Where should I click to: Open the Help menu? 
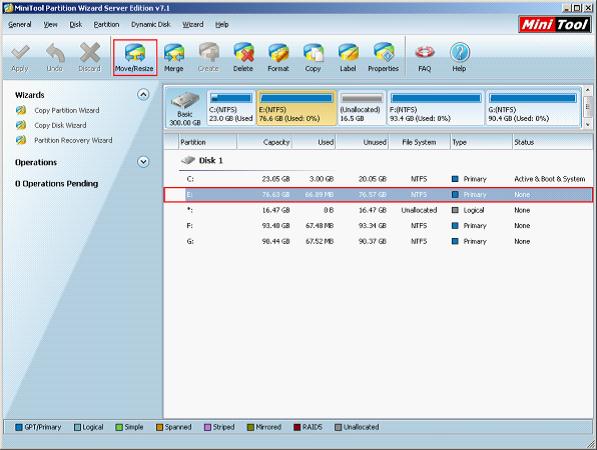pos(222,24)
